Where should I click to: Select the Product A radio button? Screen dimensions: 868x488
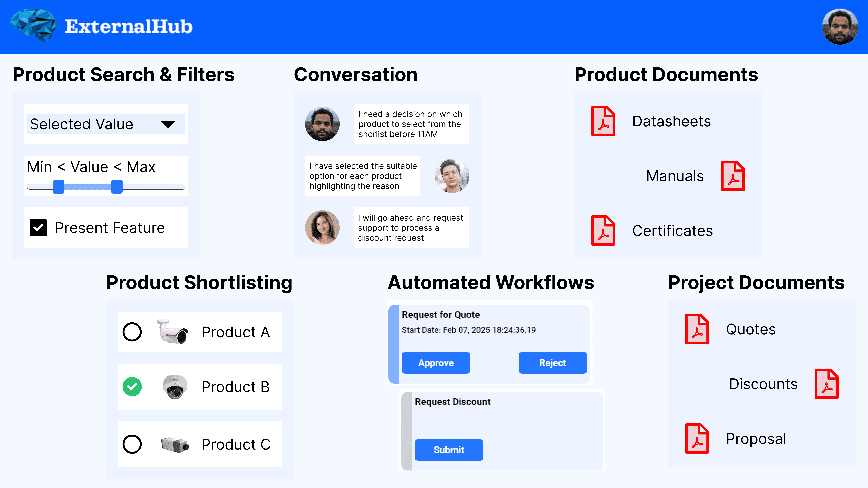132,332
